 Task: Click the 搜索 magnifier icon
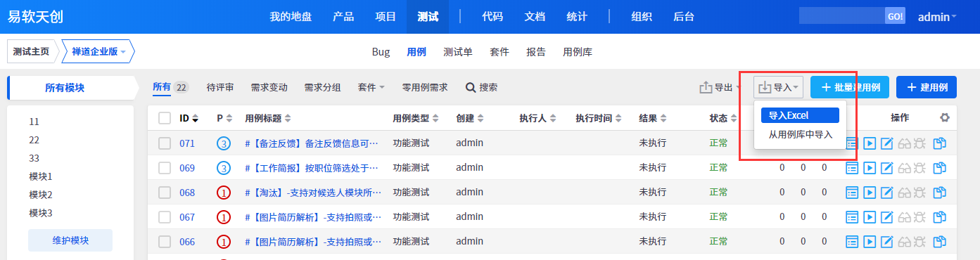[471, 88]
